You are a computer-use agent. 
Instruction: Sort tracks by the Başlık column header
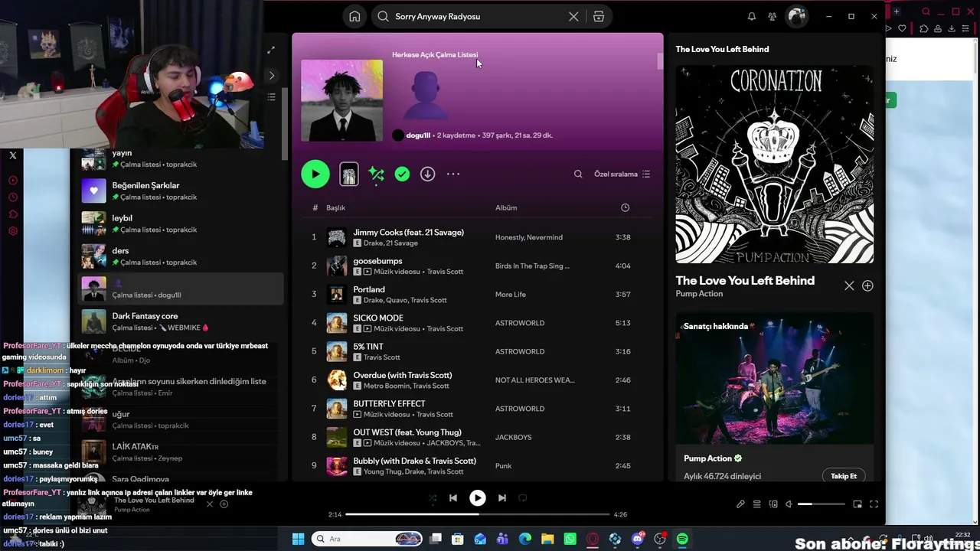(x=336, y=207)
